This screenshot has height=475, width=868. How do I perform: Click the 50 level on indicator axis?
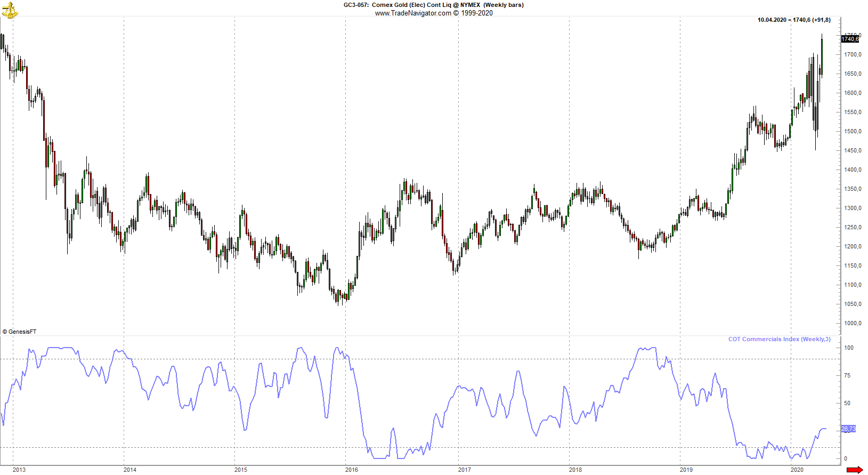pyautogui.click(x=847, y=403)
